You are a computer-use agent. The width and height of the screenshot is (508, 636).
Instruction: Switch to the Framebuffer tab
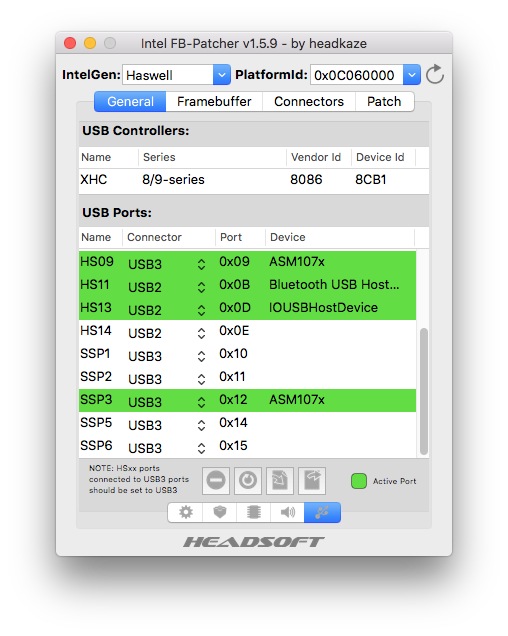[x=214, y=101]
